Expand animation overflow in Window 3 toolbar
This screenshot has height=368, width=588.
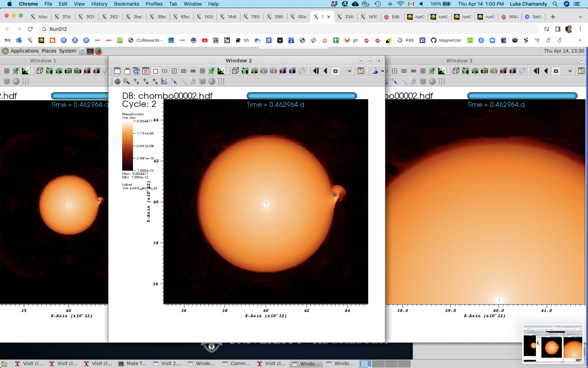pyautogui.click(x=570, y=71)
